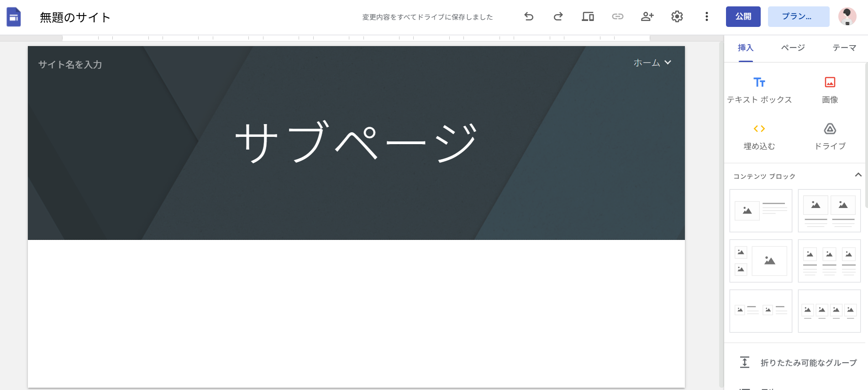Click the Google Sites logo icon
868x390 pixels.
[14, 17]
